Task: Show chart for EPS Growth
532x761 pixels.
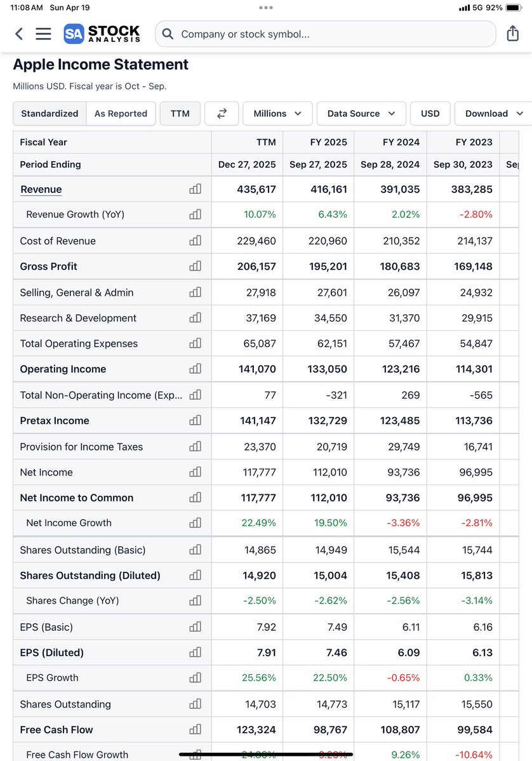Action: pyautogui.click(x=195, y=677)
